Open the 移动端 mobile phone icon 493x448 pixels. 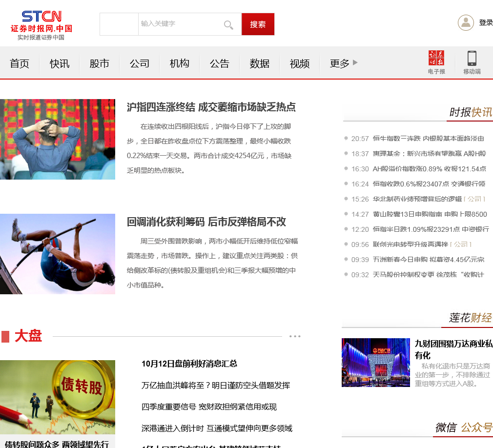tap(472, 62)
